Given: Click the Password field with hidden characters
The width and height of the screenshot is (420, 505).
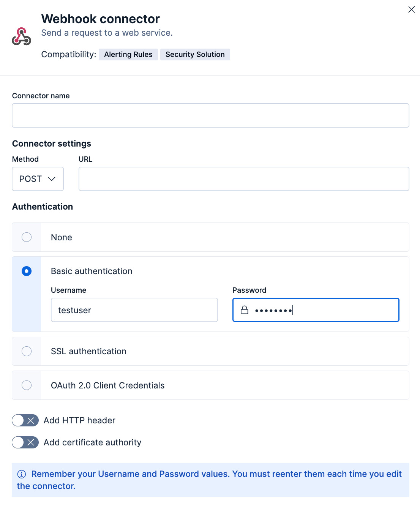Looking at the screenshot, I should pos(315,310).
